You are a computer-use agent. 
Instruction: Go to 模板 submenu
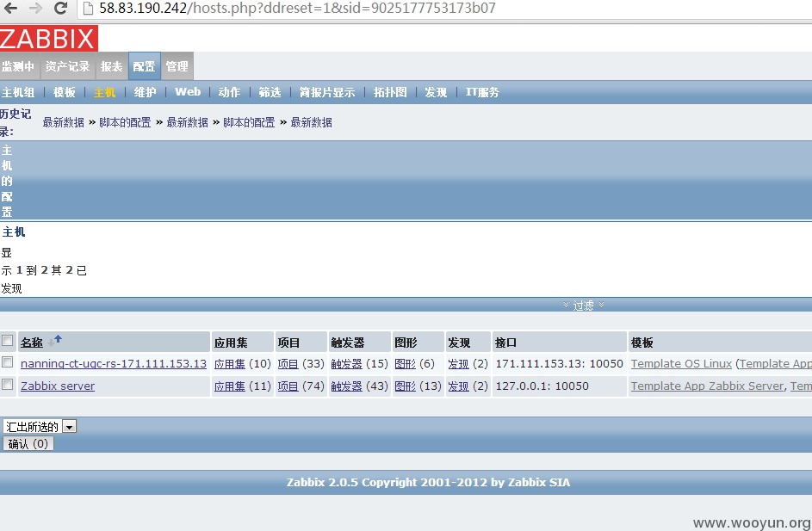65,92
